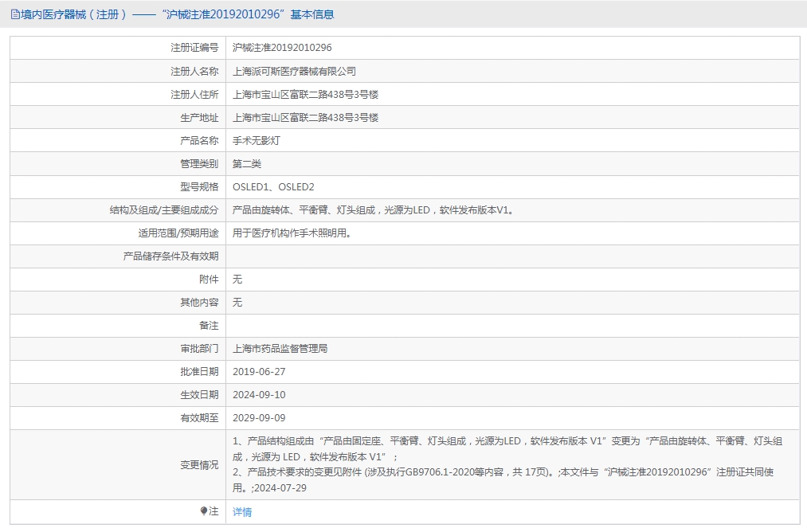Viewport: 807px width, 532px height.
Task: Click the 备注 label
Action: pyautogui.click(x=209, y=326)
